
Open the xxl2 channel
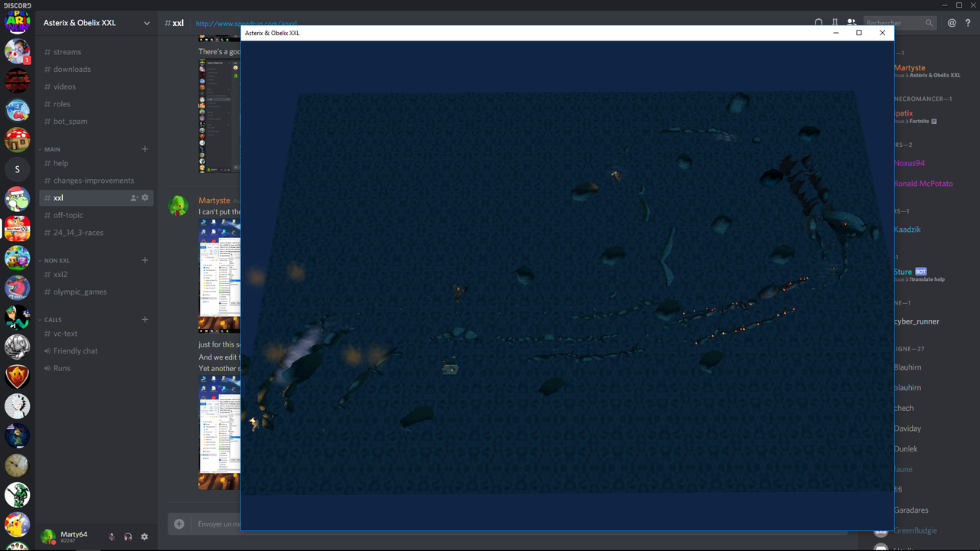[x=96, y=275]
